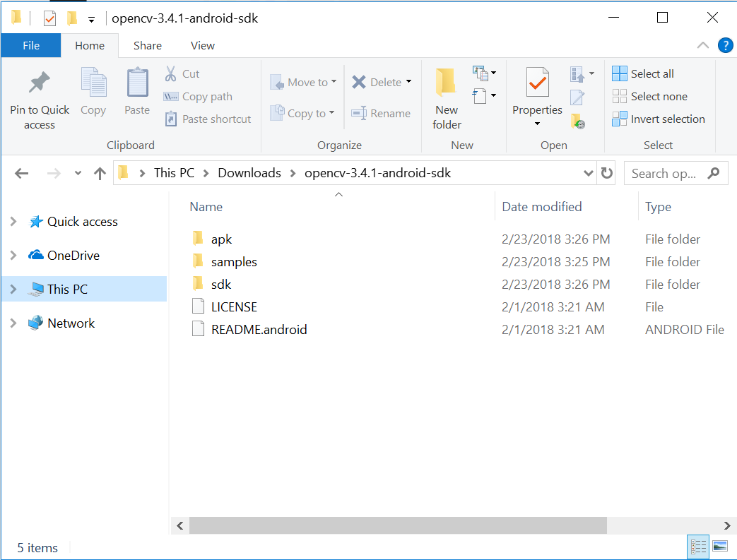Click This PC in the breadcrumb path
The width and height of the screenshot is (737, 560).
click(174, 173)
